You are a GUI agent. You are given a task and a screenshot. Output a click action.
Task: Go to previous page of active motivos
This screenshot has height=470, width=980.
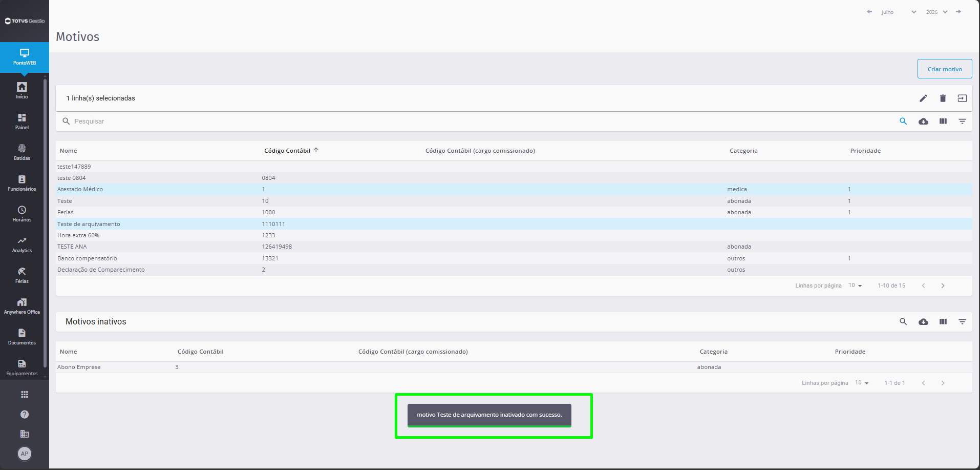pyautogui.click(x=923, y=285)
